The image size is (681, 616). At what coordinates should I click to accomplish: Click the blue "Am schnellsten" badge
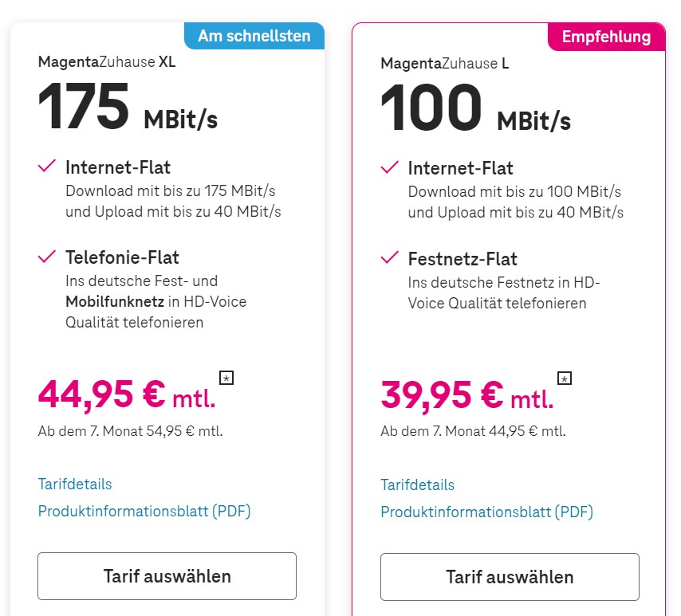click(x=254, y=36)
